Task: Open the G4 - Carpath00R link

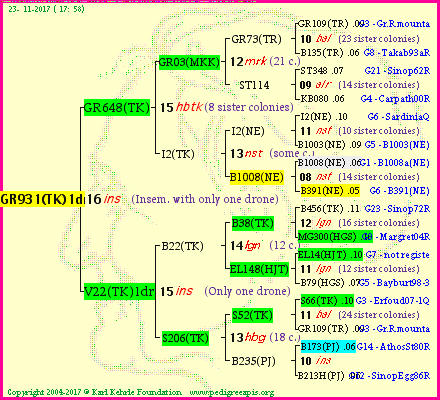Action: (x=395, y=99)
